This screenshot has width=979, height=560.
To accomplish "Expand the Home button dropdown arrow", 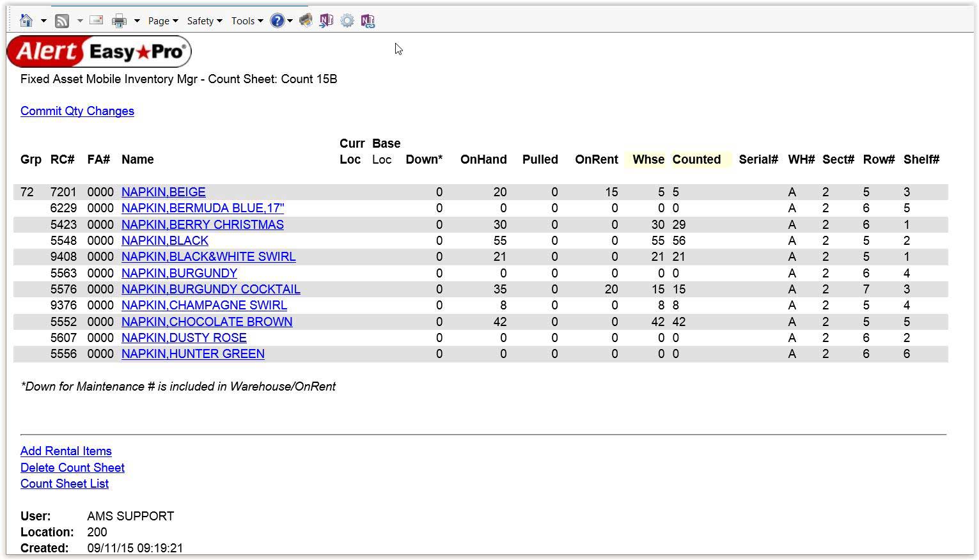I will [43, 21].
